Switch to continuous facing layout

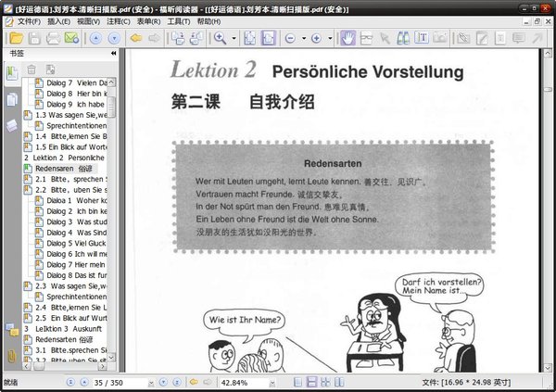coord(325,382)
